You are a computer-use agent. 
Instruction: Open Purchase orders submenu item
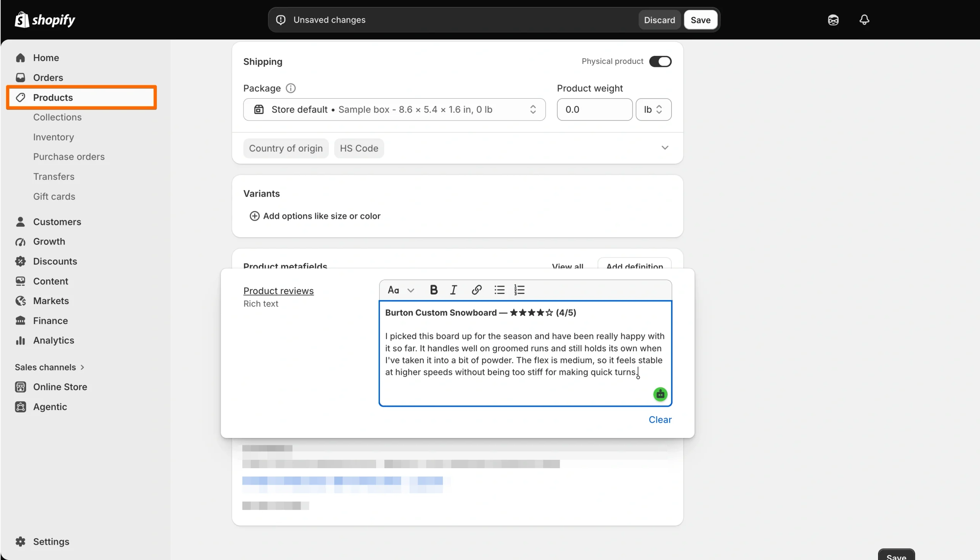click(69, 156)
